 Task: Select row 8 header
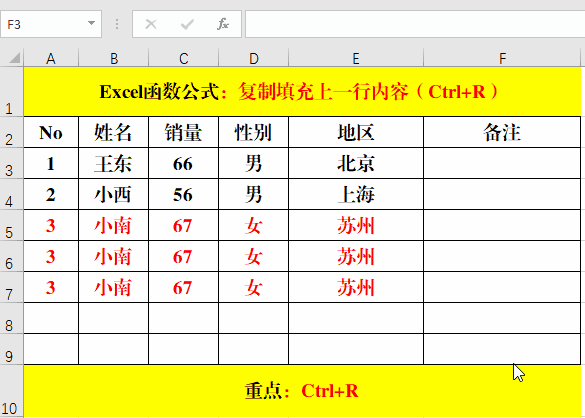(11, 318)
